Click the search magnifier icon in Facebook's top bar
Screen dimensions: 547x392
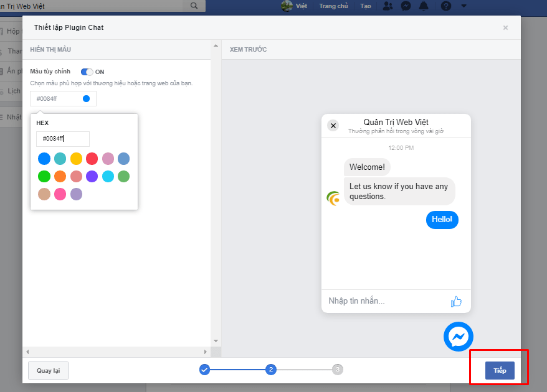point(194,6)
